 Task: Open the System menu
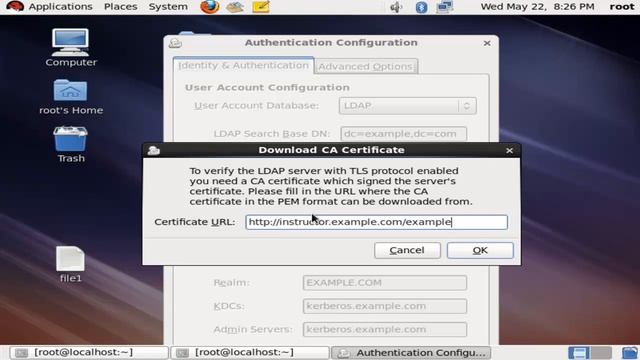coord(168,7)
